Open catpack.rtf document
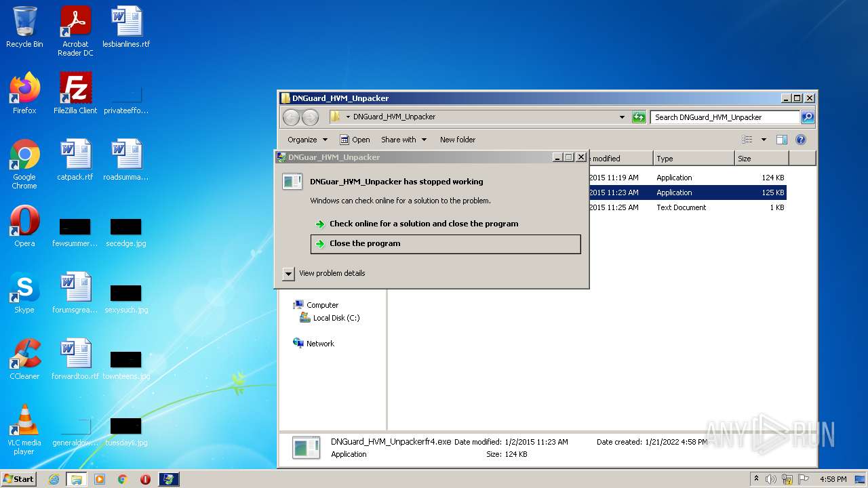 pyautogui.click(x=75, y=160)
